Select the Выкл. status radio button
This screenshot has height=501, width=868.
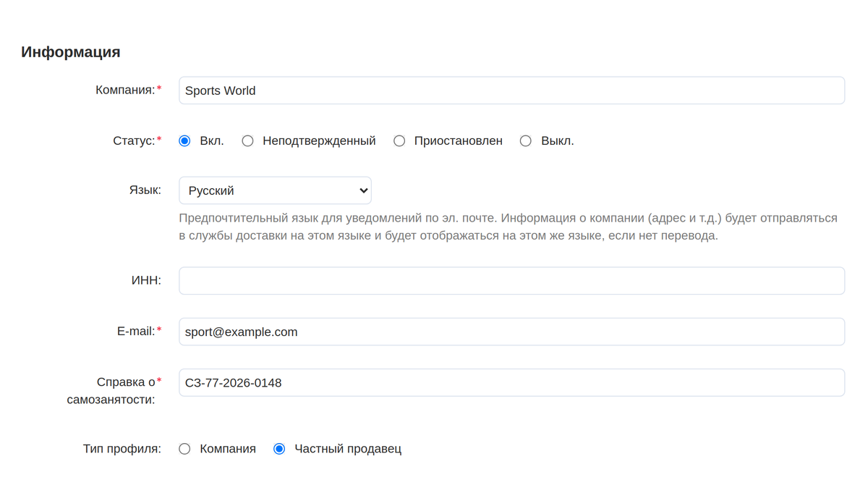tap(526, 141)
